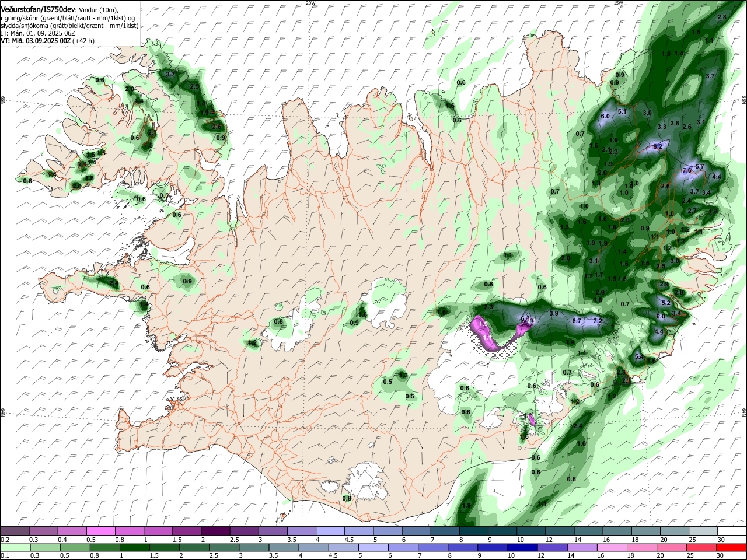
Task: Click the 'slydda/snjókoma' description line
Action: [x=69, y=26]
